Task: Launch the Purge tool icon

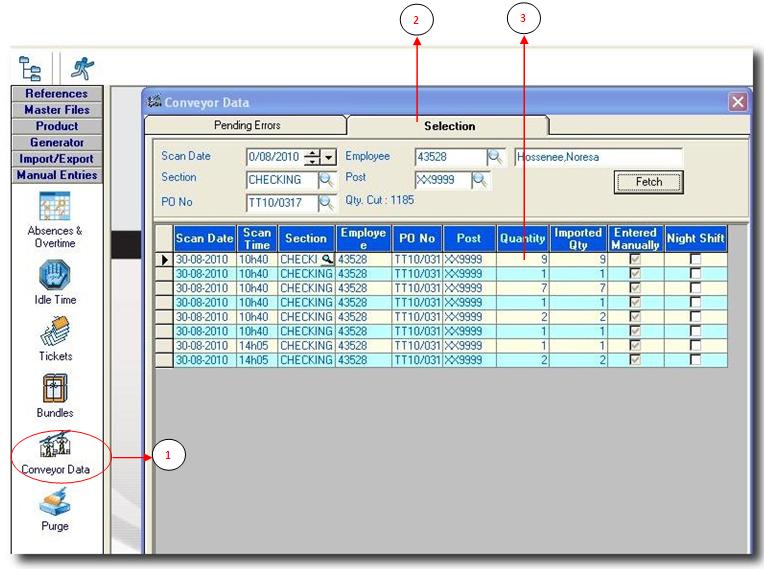Action: [x=55, y=501]
